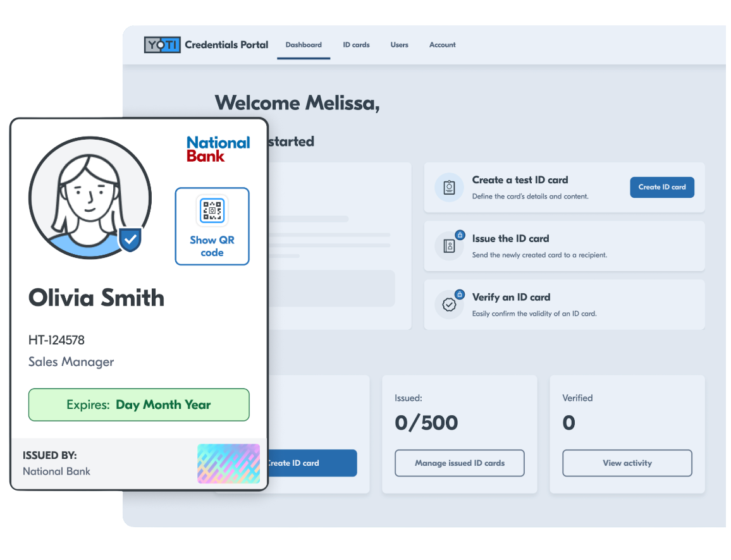Click Olivia Smith's profile avatar
The image size is (731, 560).
click(90, 198)
